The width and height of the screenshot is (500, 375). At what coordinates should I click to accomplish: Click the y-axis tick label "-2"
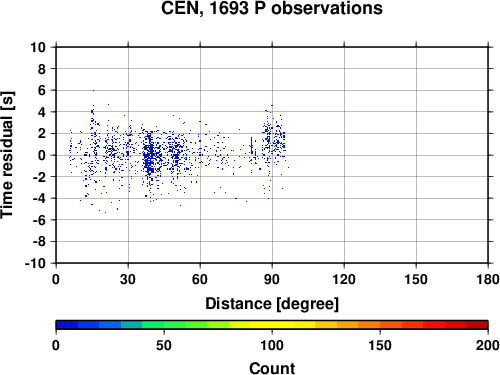point(39,177)
